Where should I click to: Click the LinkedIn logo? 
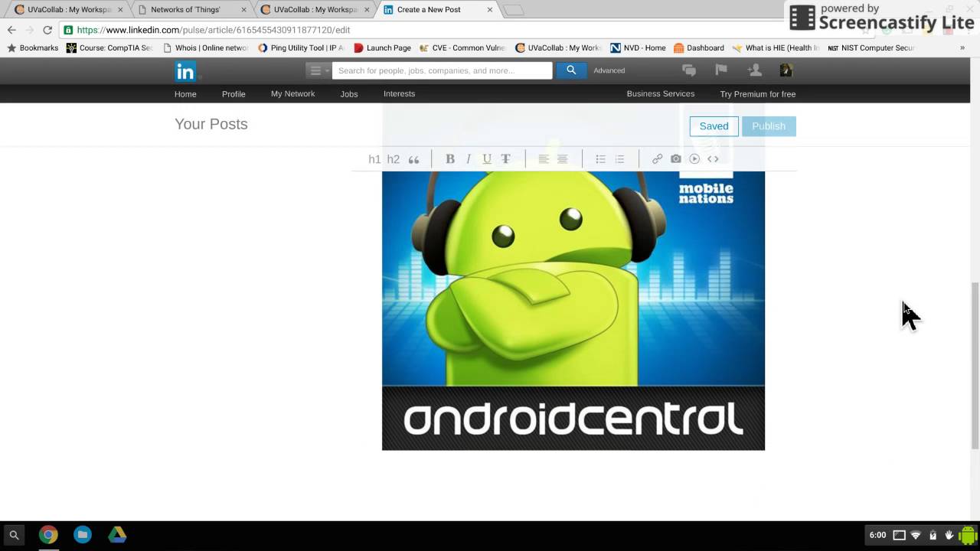pos(185,71)
